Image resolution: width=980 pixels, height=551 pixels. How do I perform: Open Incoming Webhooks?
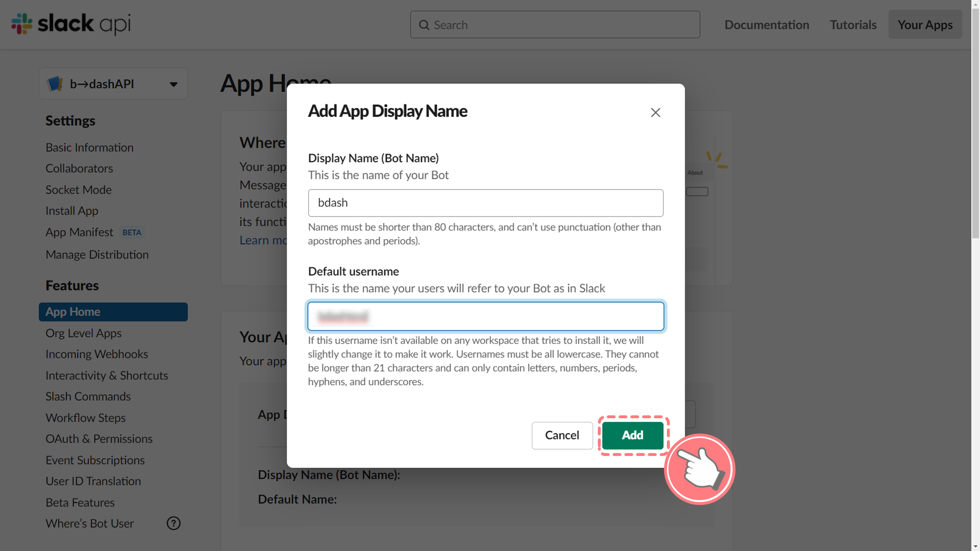[x=97, y=354]
